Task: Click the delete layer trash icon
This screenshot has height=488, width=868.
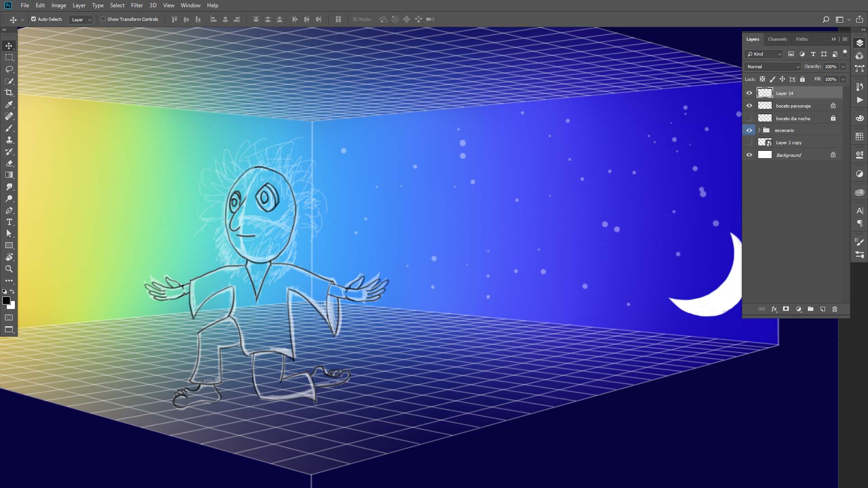Action: 835,309
